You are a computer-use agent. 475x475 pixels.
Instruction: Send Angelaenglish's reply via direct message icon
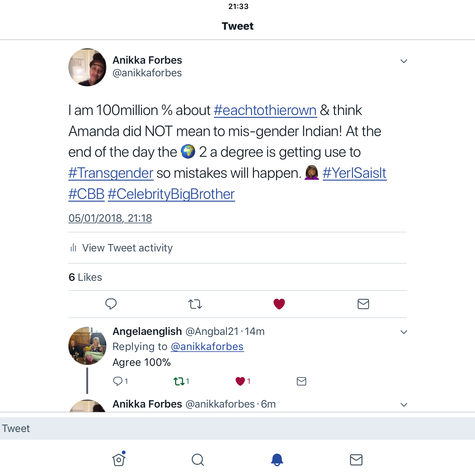click(x=301, y=381)
